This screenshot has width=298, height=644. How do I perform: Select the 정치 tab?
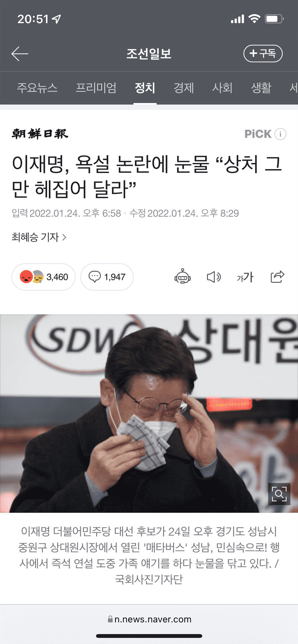click(145, 88)
